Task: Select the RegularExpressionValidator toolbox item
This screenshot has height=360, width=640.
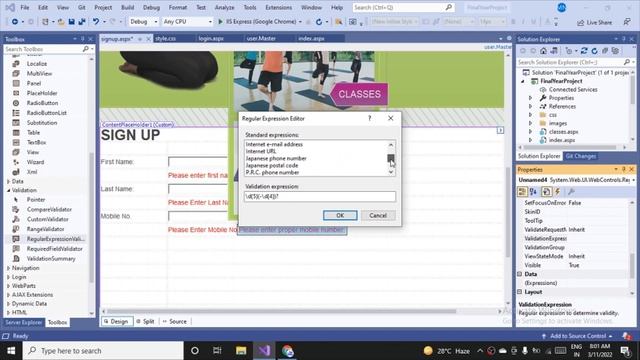Action: pos(56,239)
